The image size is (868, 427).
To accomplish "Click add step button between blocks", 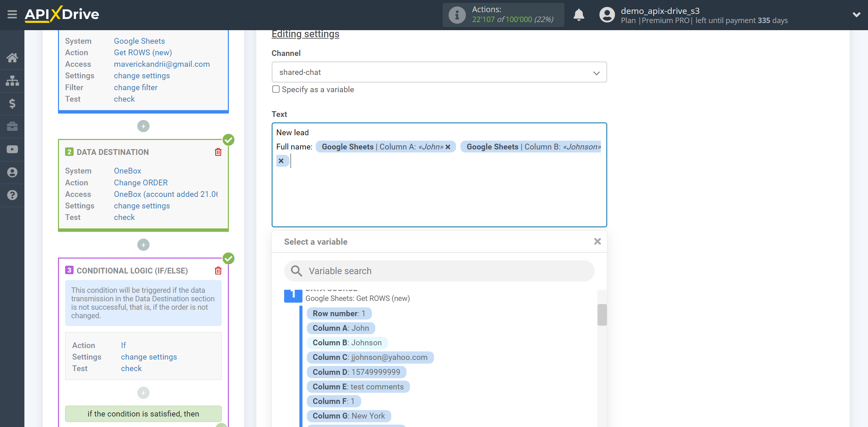I will click(143, 244).
